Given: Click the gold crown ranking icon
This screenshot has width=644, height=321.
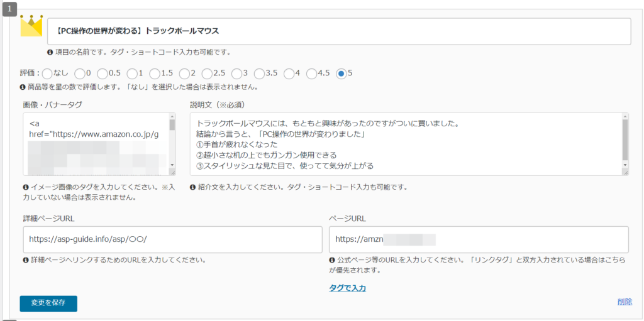Looking at the screenshot, I should click(x=31, y=26).
